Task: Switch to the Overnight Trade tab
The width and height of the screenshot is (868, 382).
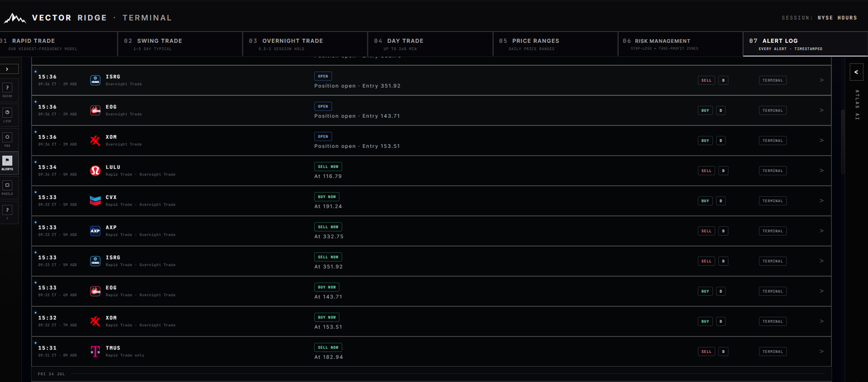Action: point(305,44)
